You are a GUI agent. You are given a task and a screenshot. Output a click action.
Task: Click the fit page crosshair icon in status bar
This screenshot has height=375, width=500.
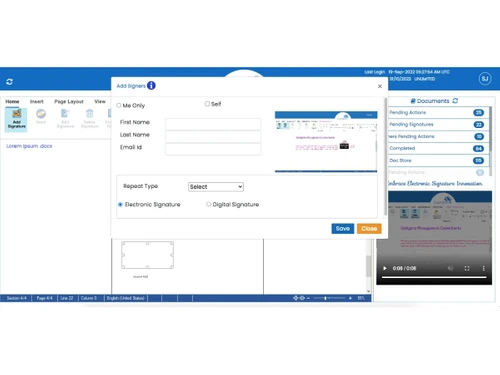click(295, 298)
